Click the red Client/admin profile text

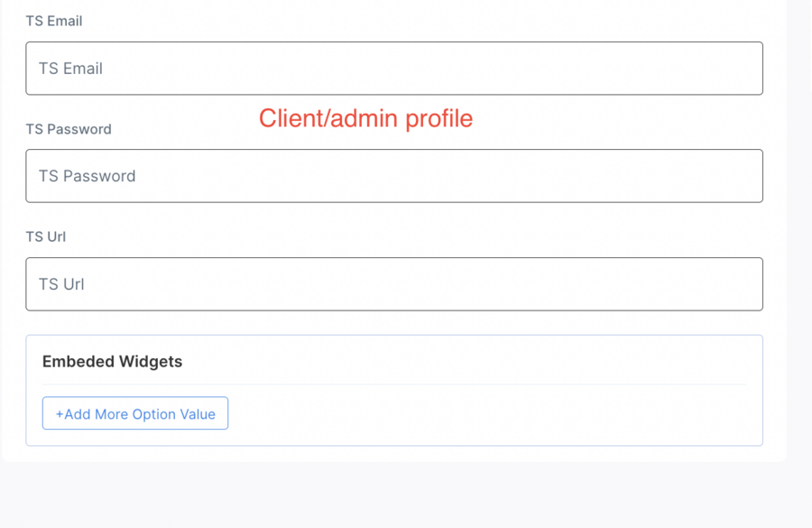tap(365, 118)
